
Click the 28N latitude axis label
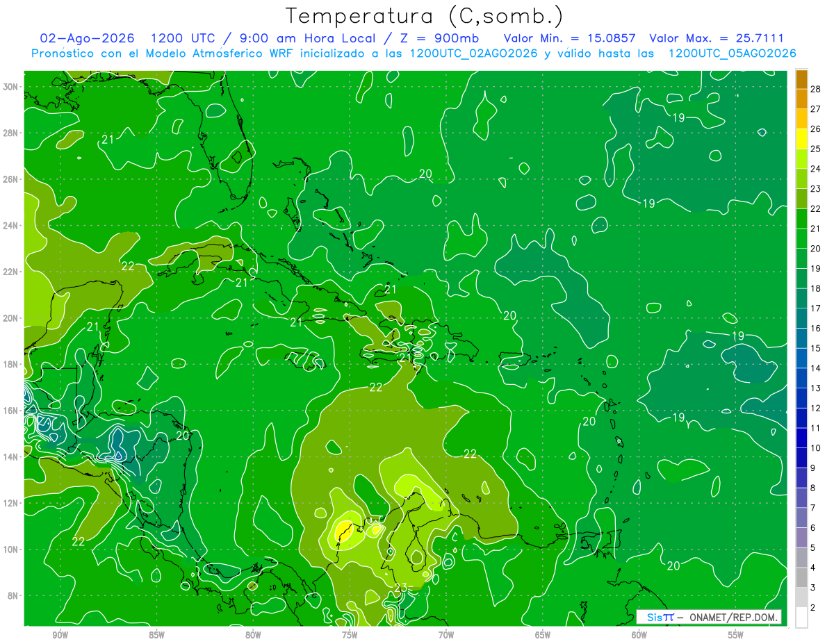11,133
